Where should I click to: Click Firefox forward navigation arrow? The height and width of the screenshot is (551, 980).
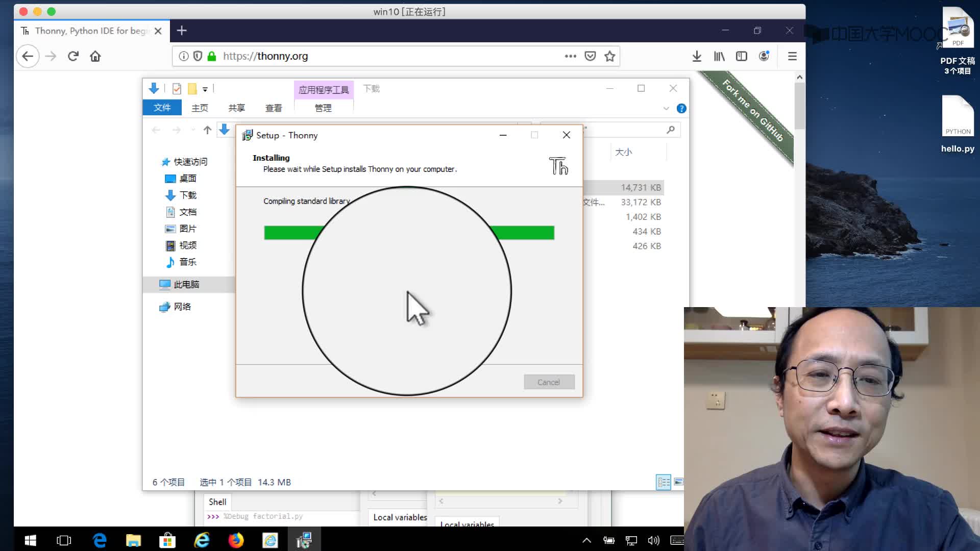click(x=51, y=56)
